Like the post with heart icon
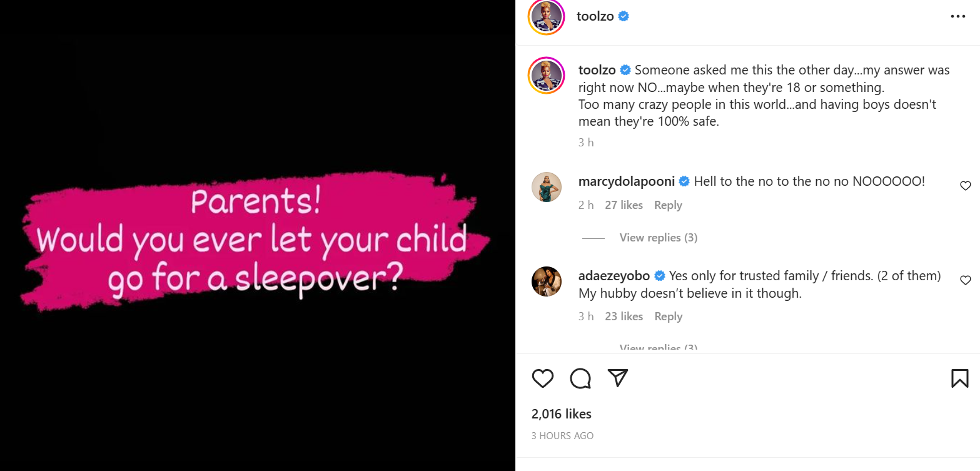This screenshot has width=980, height=471. point(543,378)
